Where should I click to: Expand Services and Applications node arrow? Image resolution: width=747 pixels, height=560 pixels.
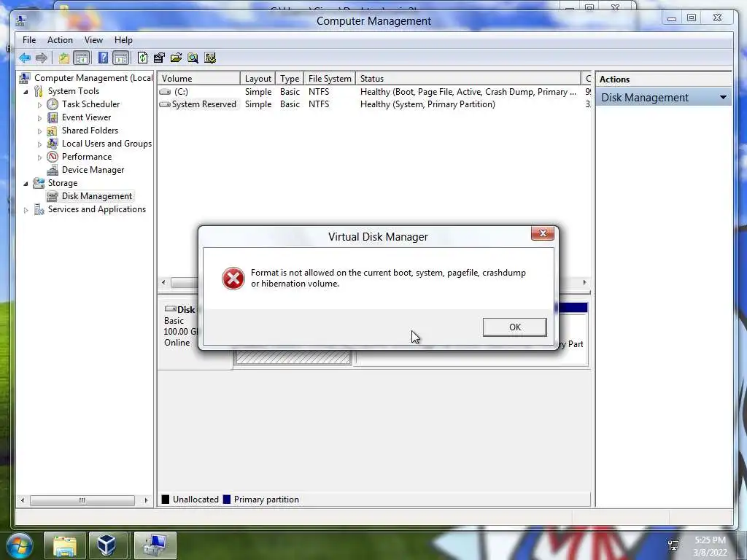point(26,209)
